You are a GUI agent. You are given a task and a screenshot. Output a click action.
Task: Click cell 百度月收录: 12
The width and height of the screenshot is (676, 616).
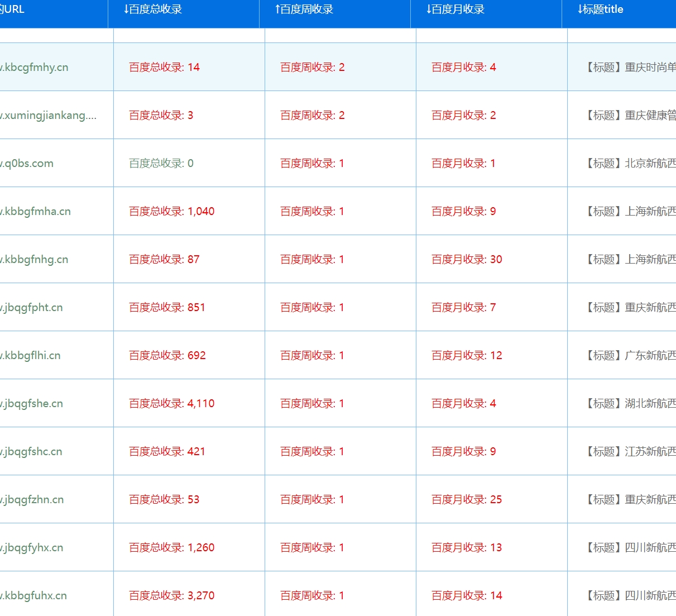[x=467, y=355]
